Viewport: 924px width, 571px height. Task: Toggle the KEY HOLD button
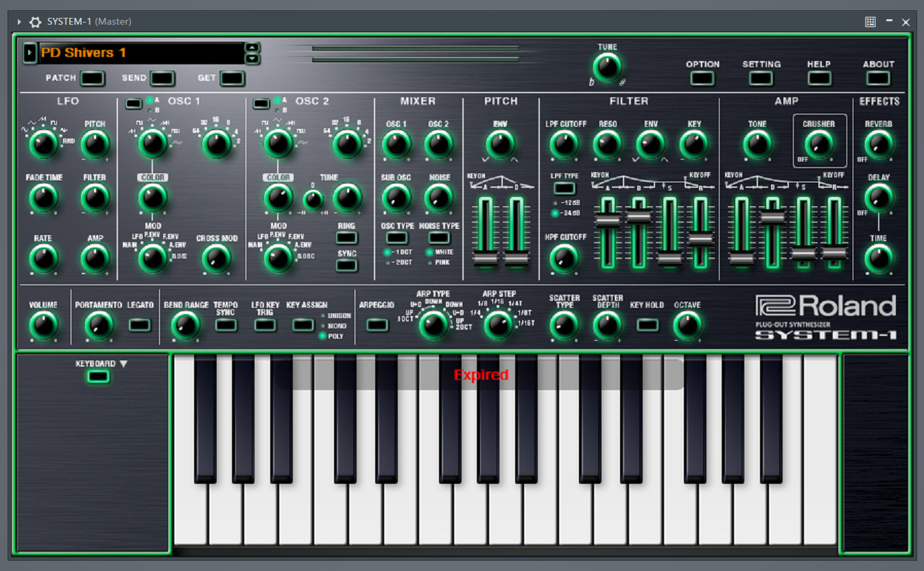(647, 325)
